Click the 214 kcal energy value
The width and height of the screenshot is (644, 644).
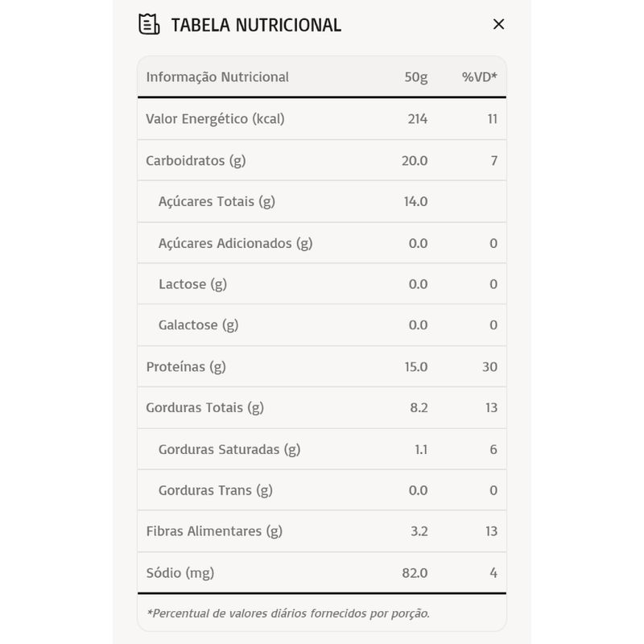coord(418,119)
